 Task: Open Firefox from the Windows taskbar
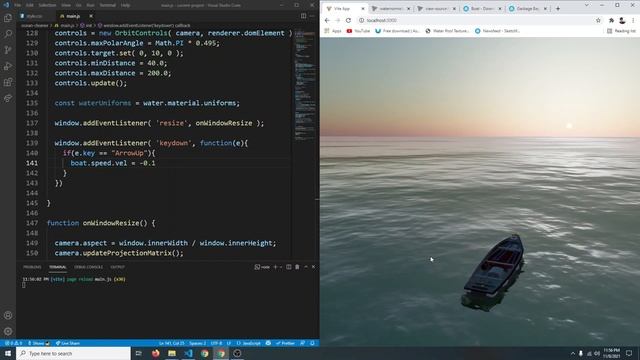(156, 353)
